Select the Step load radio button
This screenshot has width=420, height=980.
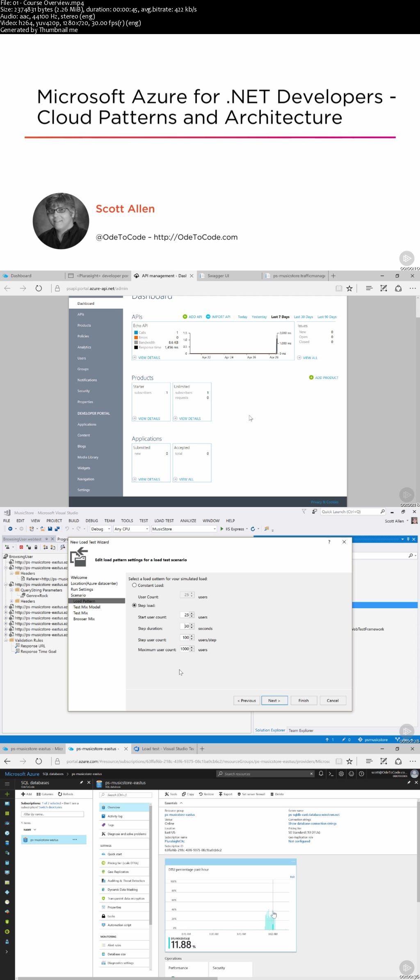pyautogui.click(x=134, y=605)
